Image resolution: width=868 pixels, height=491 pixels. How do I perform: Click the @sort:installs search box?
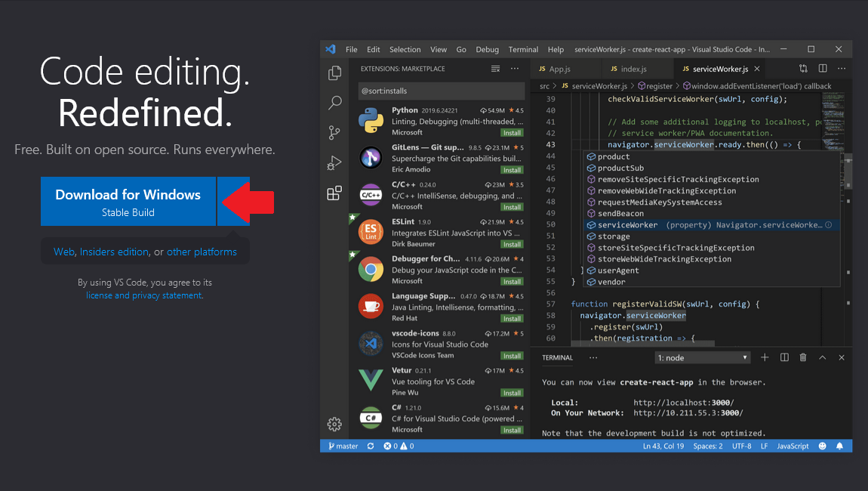[442, 90]
